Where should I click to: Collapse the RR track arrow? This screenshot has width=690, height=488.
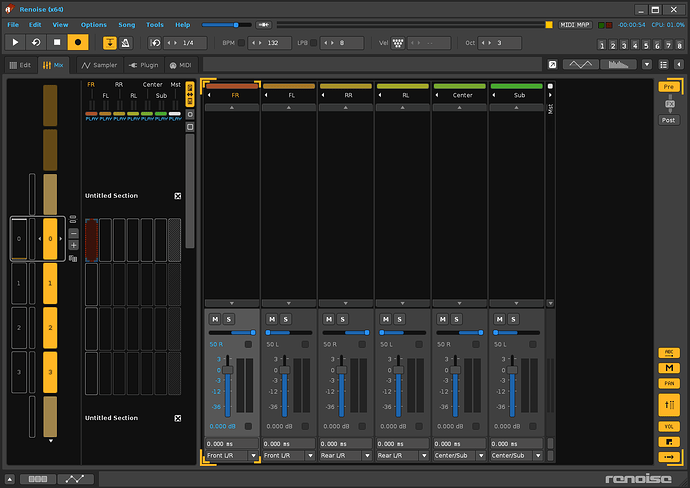[x=323, y=95]
